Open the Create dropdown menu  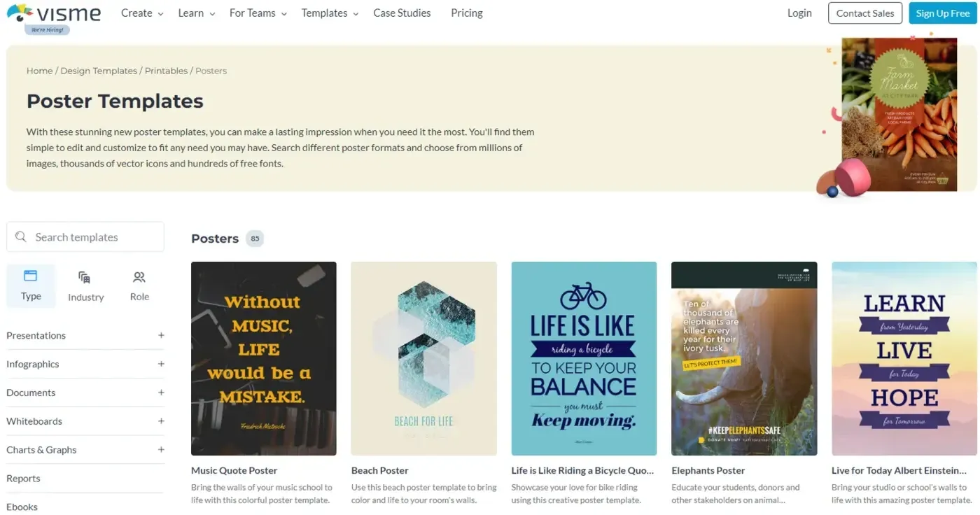pos(142,13)
